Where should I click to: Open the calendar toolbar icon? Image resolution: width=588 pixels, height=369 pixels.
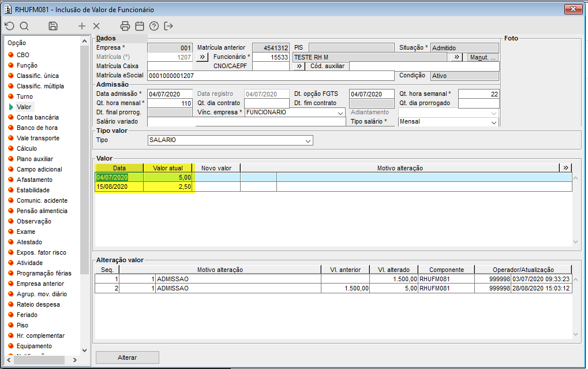(x=140, y=26)
